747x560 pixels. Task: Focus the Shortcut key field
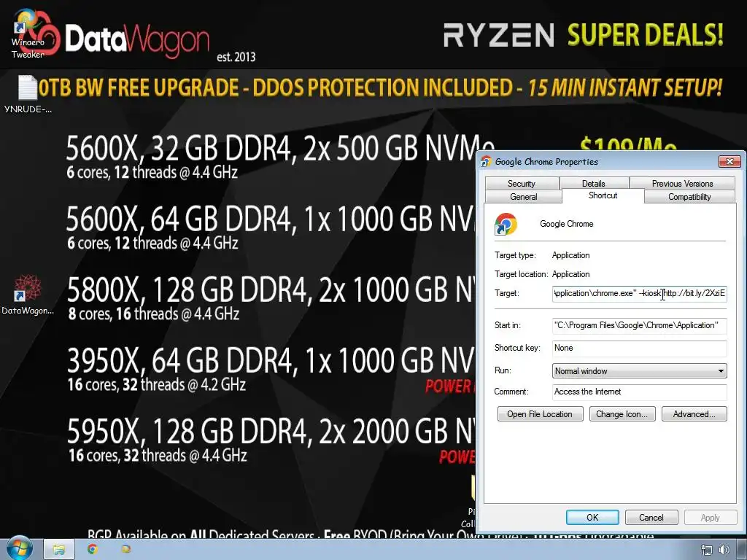[x=639, y=348]
